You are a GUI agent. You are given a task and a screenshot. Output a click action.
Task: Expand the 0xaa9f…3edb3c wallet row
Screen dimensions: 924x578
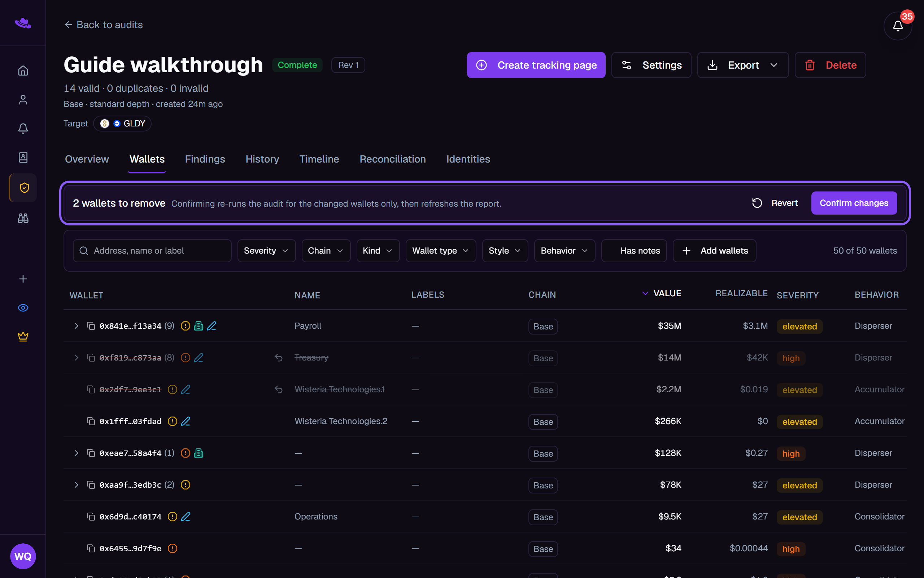(77, 485)
